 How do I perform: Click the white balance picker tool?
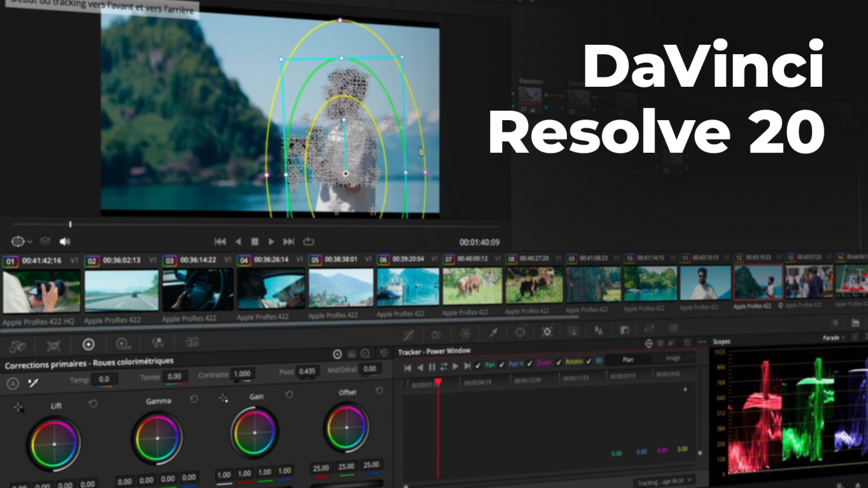(33, 383)
